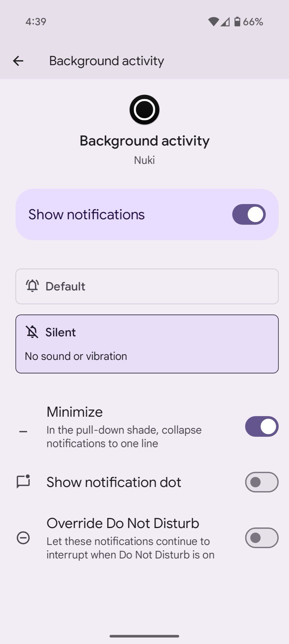Enable the Show notification dot switch
Image resolution: width=289 pixels, height=644 pixels.
262,482
